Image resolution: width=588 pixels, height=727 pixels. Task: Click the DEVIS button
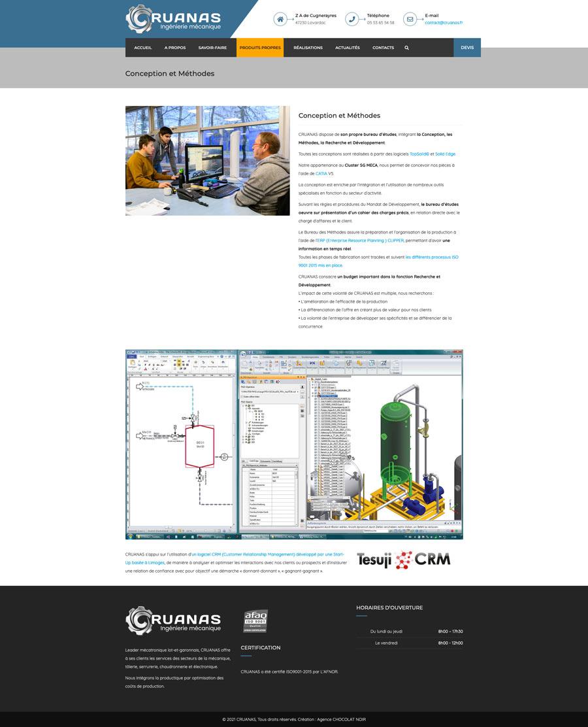coord(467,48)
